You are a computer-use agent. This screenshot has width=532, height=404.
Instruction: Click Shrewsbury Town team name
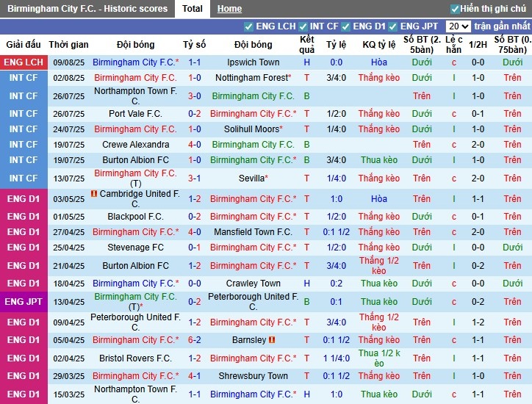pos(253,376)
